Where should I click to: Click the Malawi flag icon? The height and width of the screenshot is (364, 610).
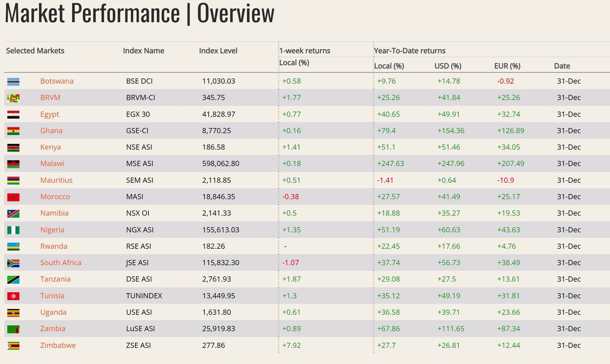(x=13, y=164)
